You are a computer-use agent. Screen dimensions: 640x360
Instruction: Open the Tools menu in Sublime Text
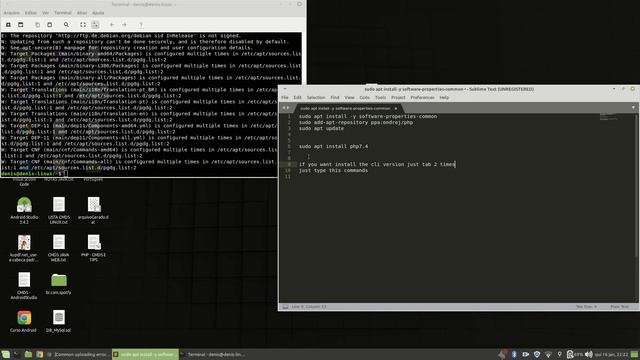(380, 98)
